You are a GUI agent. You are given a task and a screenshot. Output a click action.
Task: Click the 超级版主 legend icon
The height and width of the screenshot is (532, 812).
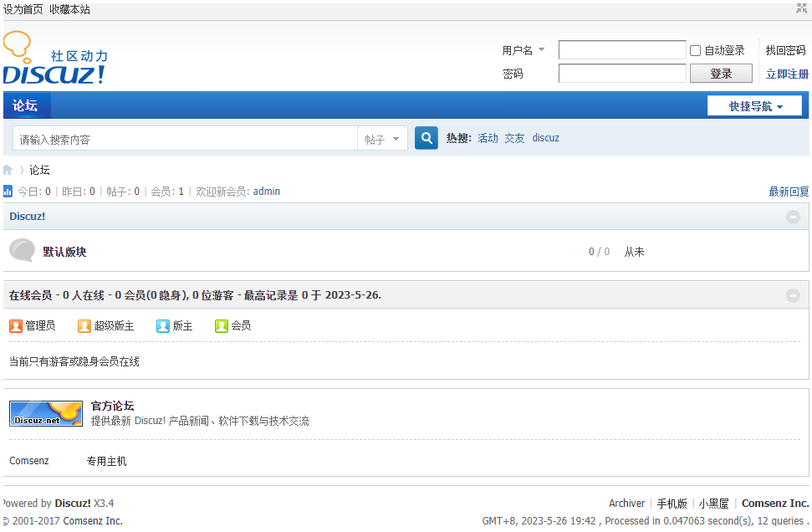(x=84, y=326)
